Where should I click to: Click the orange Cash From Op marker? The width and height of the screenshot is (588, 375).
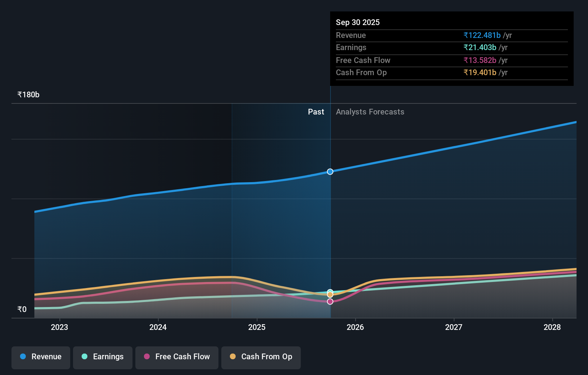330,294
